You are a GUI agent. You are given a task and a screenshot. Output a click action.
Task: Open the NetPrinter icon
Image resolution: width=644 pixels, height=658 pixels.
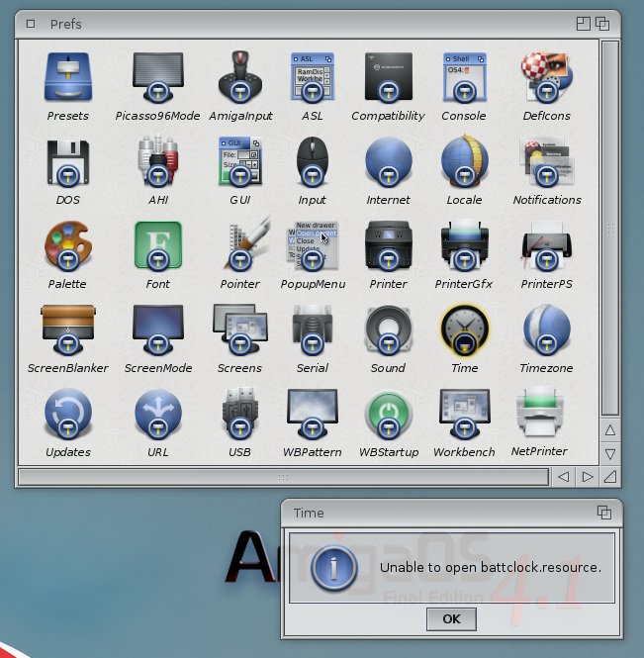pos(539,415)
